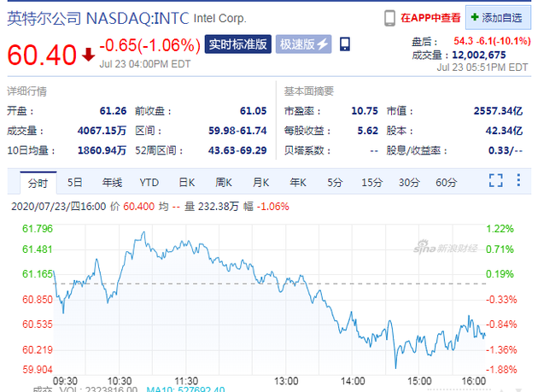This screenshot has height=392, width=538.
Task: Switch to 实时标准版 mode
Action: (237, 44)
